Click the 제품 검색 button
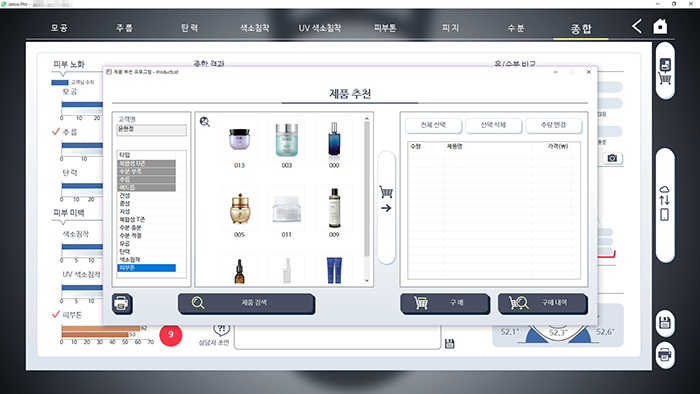700x394 pixels. point(246,303)
